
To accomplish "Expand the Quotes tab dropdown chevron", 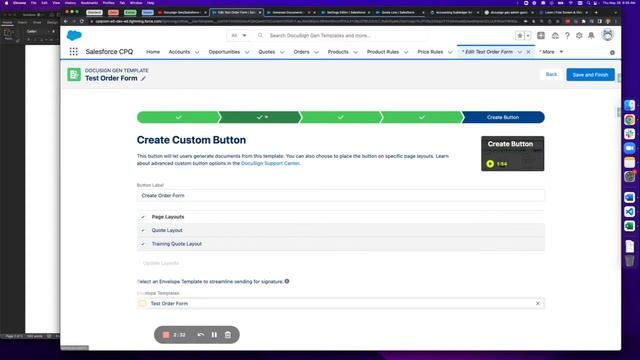I will pos(282,52).
